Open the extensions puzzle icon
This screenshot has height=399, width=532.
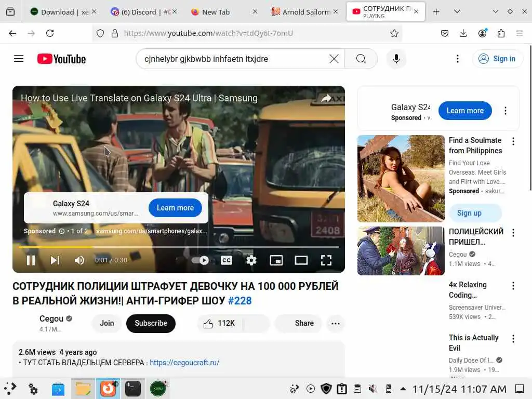(501, 33)
